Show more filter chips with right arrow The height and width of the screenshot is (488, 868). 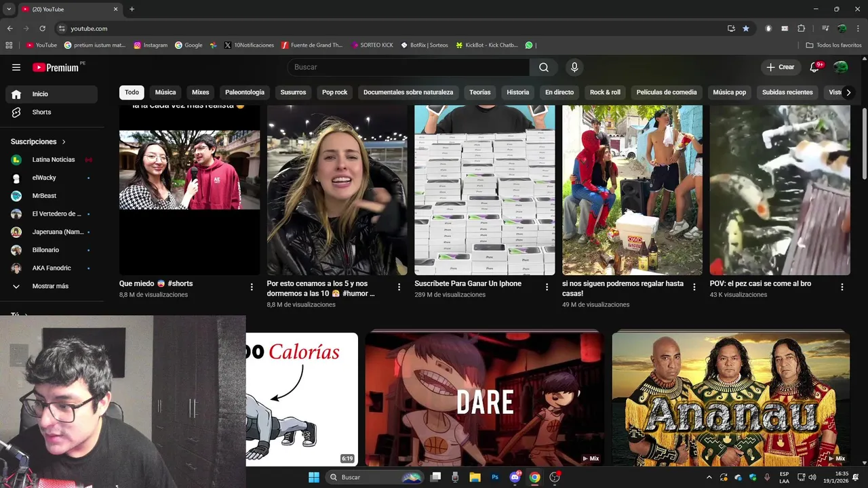(848, 92)
